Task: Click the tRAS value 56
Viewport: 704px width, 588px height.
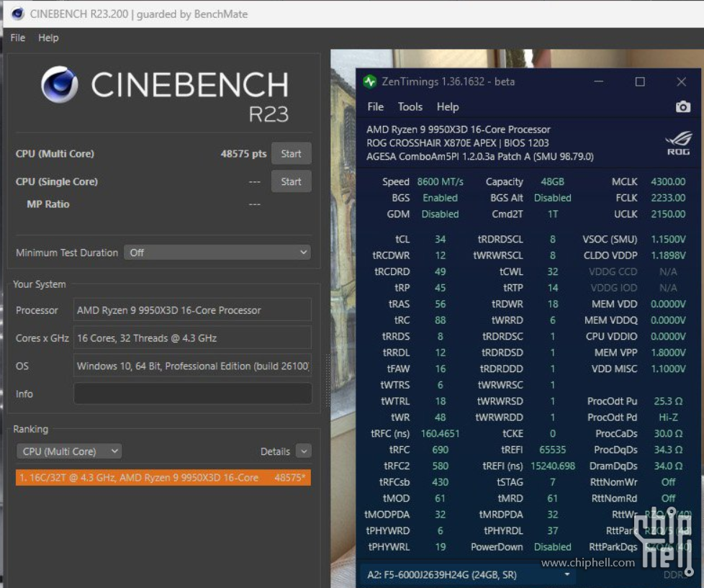Action: 440,304
